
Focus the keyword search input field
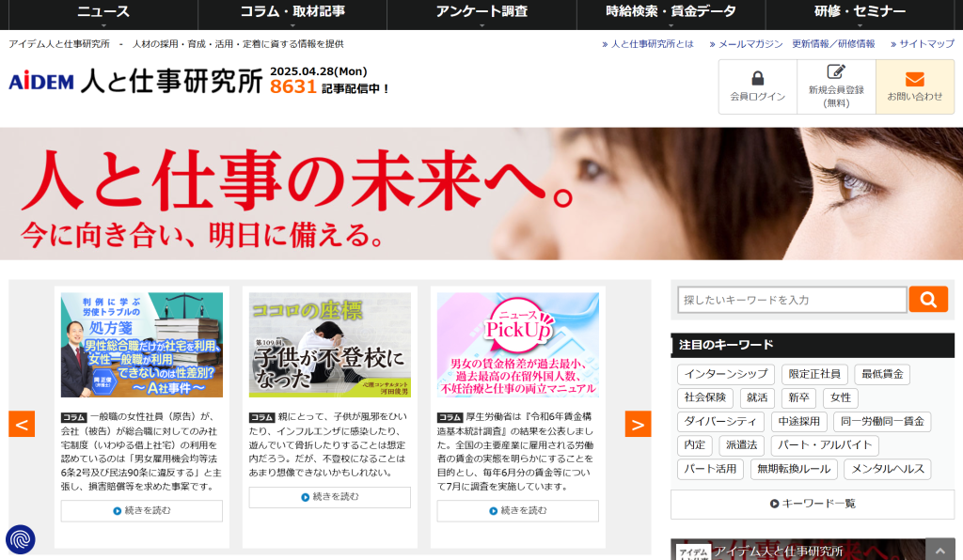(x=792, y=300)
